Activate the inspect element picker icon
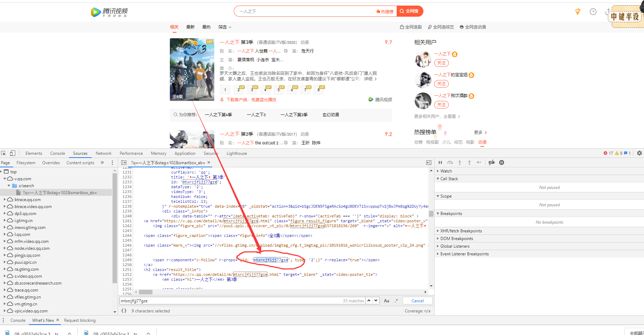 [x=3, y=153]
